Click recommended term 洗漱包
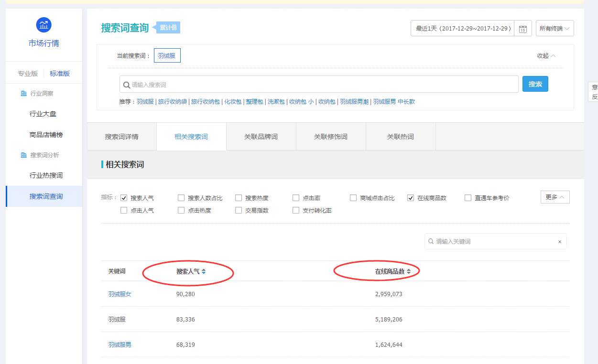 [276, 102]
